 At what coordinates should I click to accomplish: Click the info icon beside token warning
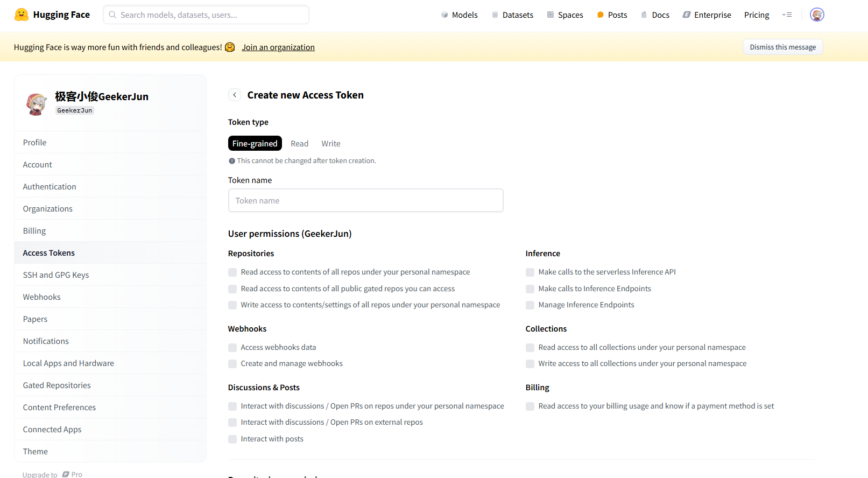click(x=232, y=160)
